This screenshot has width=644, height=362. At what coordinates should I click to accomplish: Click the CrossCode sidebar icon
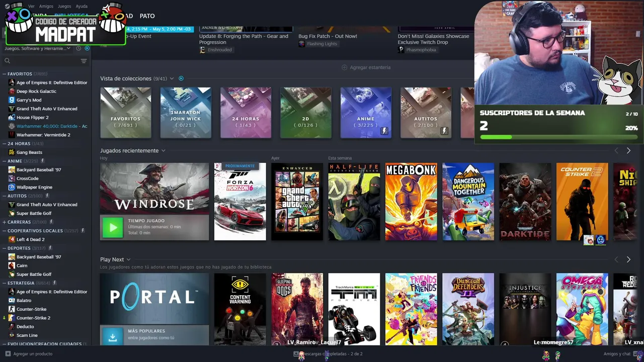click(12, 178)
